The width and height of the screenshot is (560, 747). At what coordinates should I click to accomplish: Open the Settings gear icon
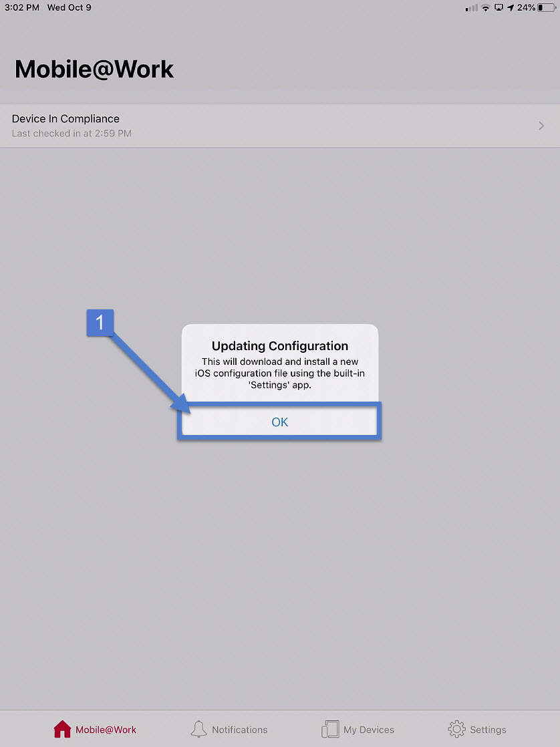[456, 728]
